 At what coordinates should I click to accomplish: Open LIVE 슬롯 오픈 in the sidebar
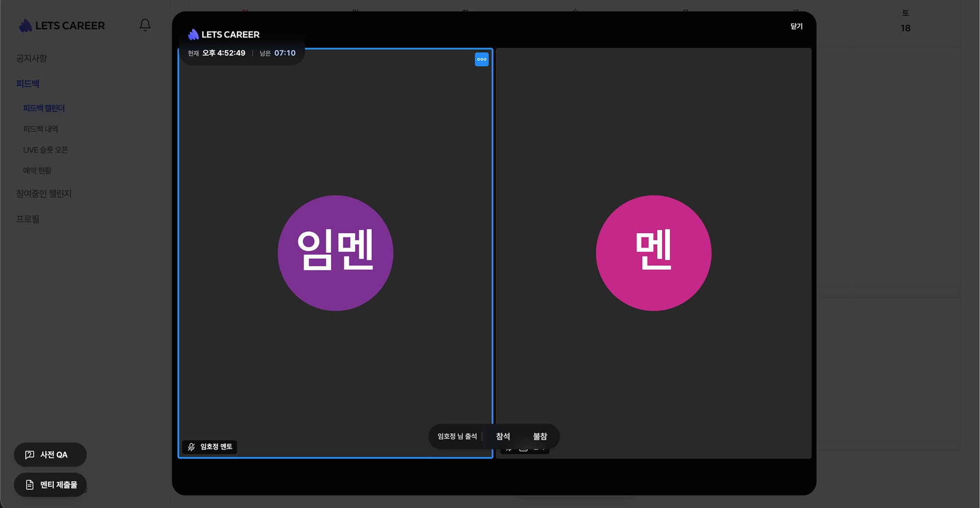[x=45, y=150]
